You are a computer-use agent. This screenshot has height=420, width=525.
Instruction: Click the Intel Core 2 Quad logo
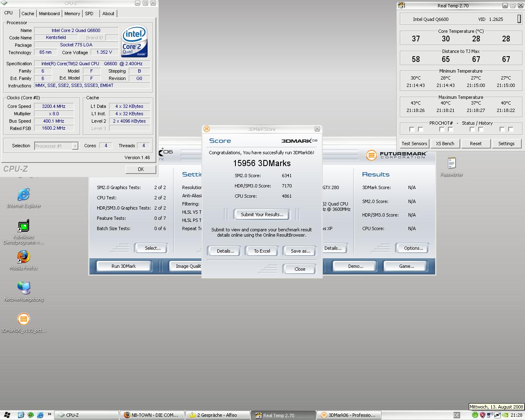tap(135, 42)
